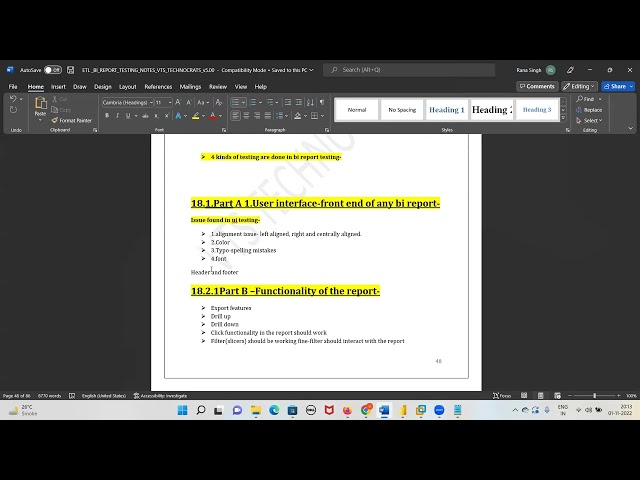Expand the Styles gallery
The width and height of the screenshot is (640, 480).
tap(563, 118)
